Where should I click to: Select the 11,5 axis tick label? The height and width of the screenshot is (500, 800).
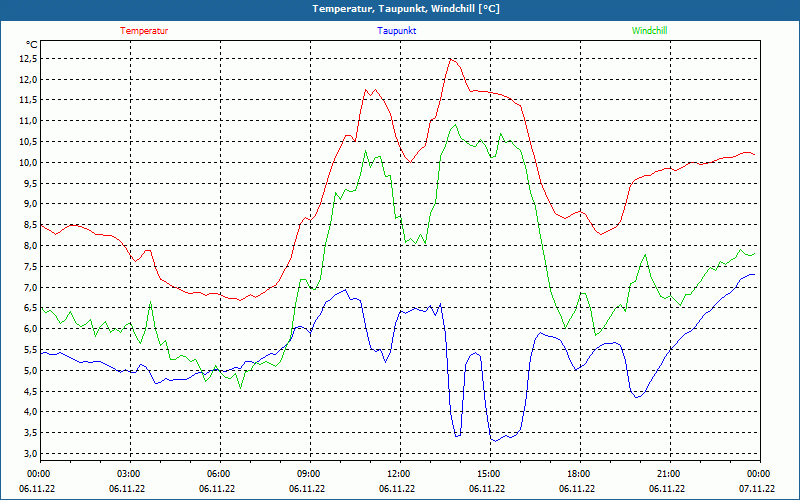[x=29, y=100]
